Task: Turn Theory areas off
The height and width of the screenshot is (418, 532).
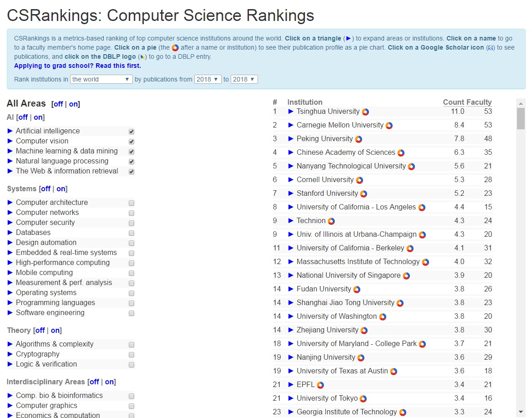Action: point(40,331)
